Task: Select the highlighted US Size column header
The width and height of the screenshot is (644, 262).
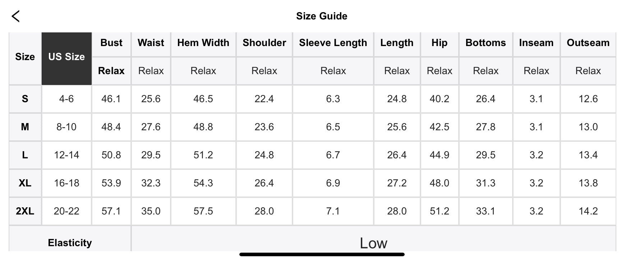Action: (x=66, y=57)
